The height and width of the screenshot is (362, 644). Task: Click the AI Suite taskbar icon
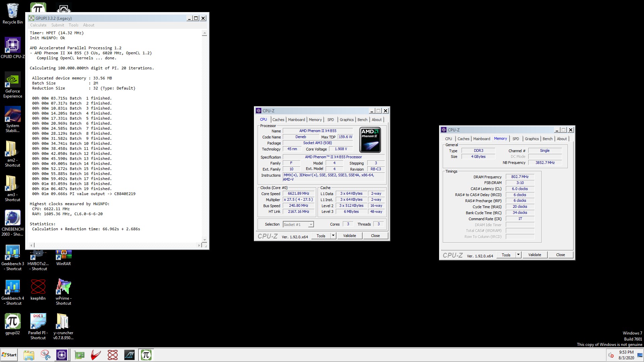point(129,355)
